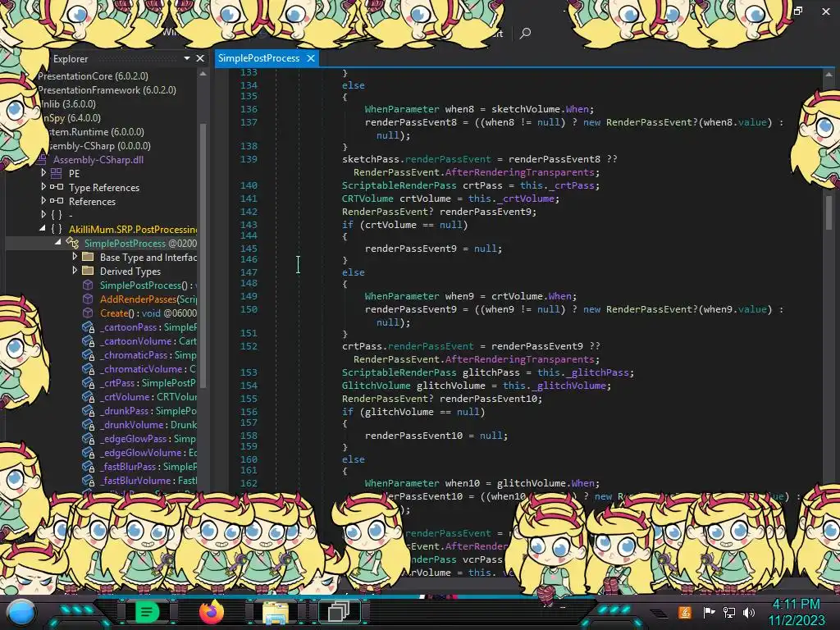The image size is (840, 630).
Task: Switch to the SimplePostProcess tab
Action: click(258, 58)
